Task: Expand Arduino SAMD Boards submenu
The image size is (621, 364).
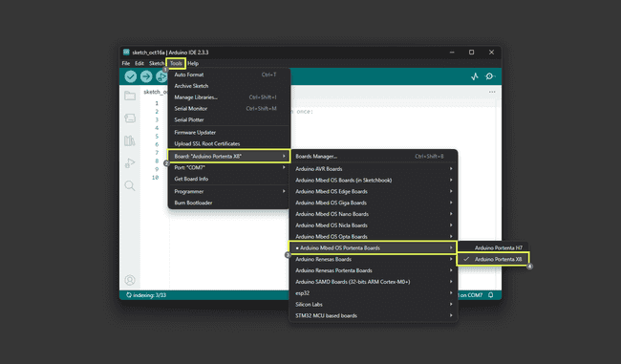Action: coord(374,282)
